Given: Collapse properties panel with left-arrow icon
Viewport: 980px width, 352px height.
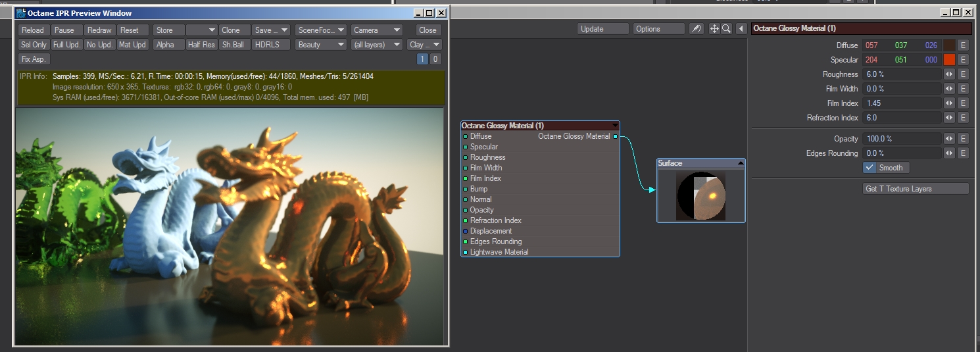Looking at the screenshot, I should coord(741,29).
